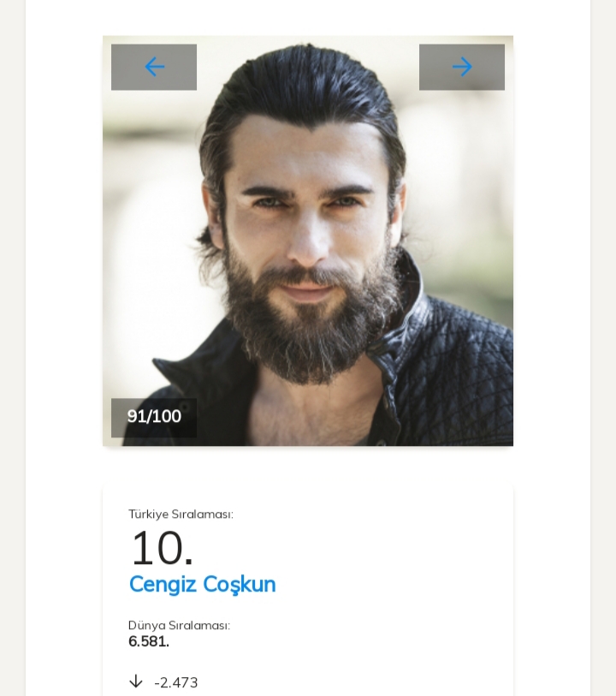Screen dimensions: 616x696
Task: Click the world ranking value 6.581.
Action: click(x=149, y=642)
